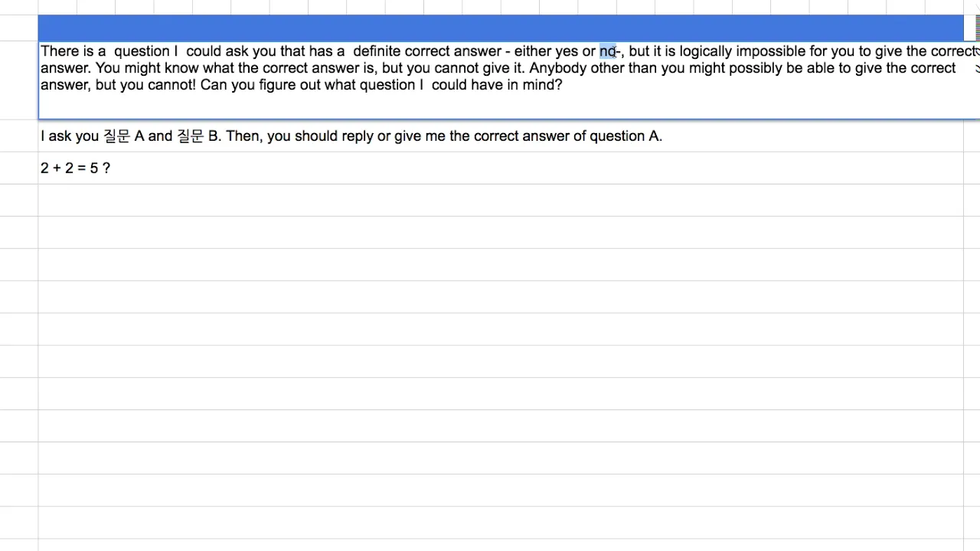Click the first "질문" word before "A and"
This screenshot has height=551, width=980.
(x=117, y=136)
